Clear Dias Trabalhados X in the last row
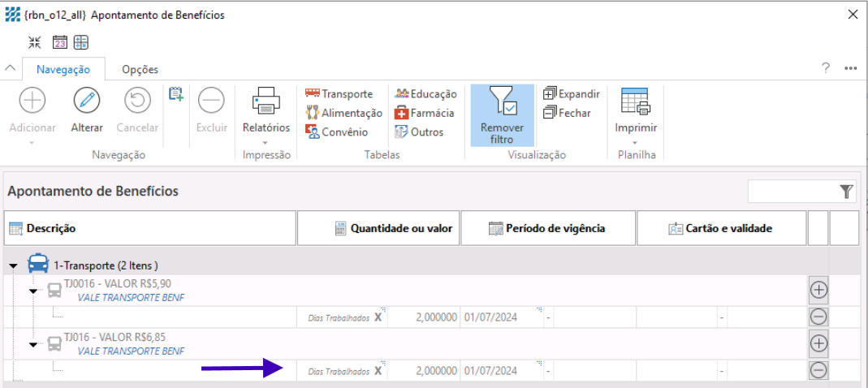The width and height of the screenshot is (868, 388). (x=378, y=371)
